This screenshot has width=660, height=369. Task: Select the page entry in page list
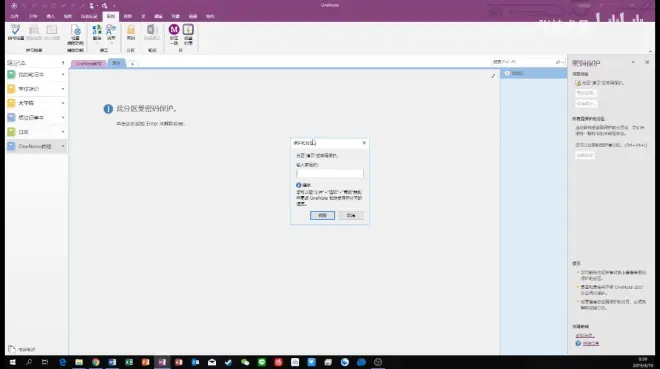point(533,73)
